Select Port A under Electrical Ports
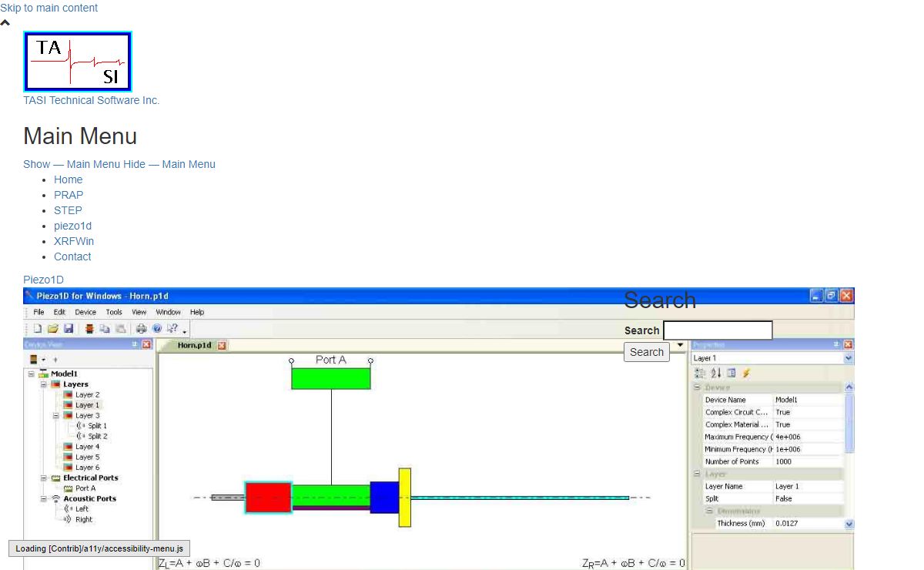924x570 pixels. [85, 488]
